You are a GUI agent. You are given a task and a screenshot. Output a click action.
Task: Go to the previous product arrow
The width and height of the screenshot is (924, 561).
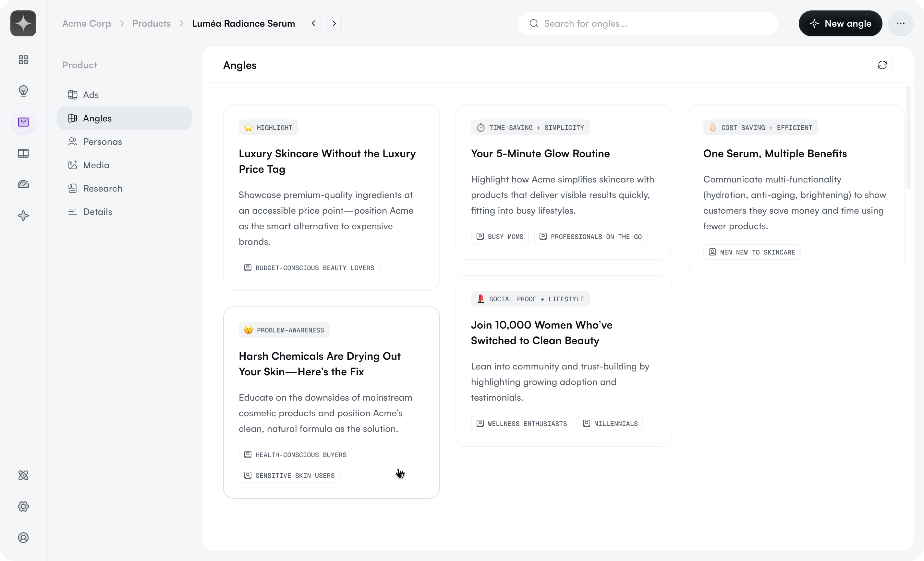[x=313, y=23]
